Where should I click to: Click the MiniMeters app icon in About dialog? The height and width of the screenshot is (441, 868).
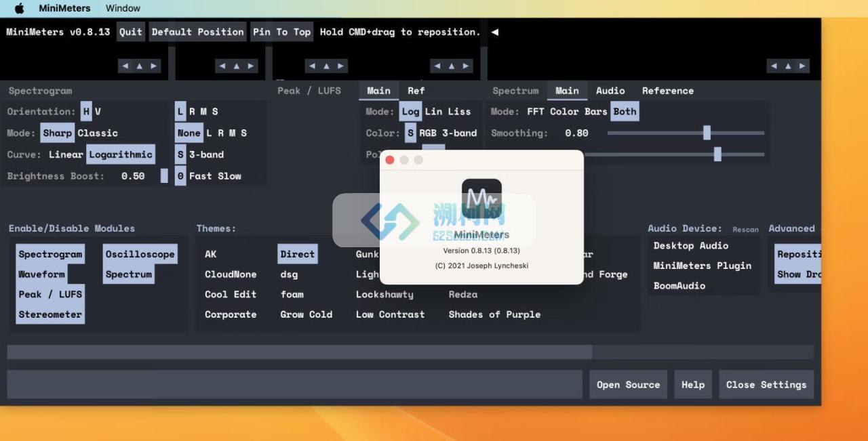point(481,198)
